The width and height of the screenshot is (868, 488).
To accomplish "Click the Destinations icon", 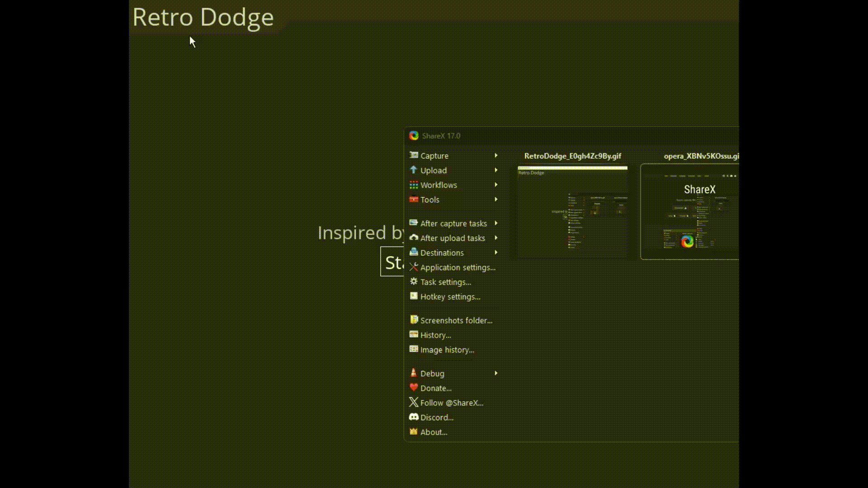I will click(414, 253).
